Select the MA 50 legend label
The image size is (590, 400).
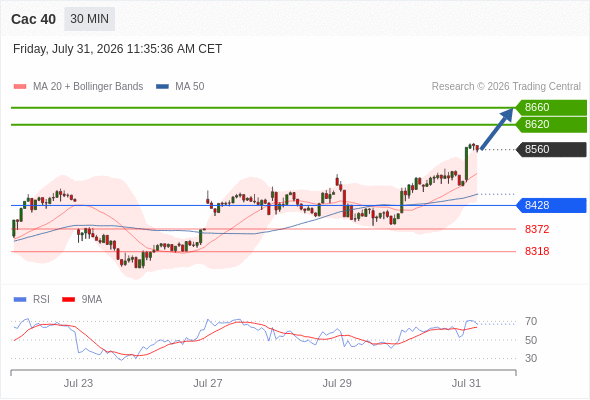(190, 87)
